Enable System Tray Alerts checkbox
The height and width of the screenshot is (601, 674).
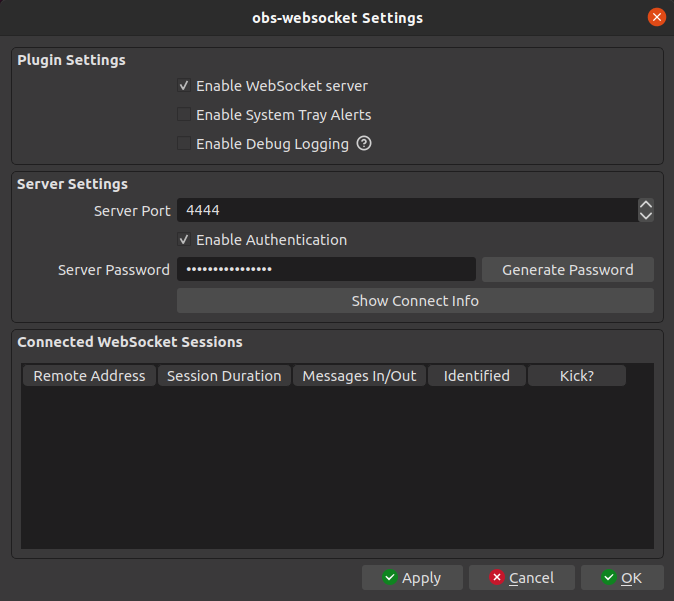coord(184,114)
